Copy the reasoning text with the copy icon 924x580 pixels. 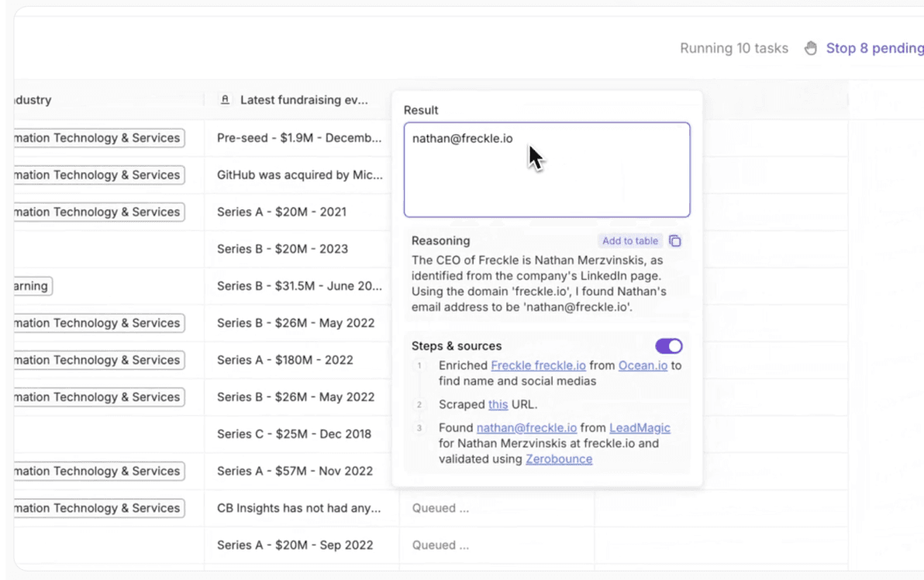674,241
